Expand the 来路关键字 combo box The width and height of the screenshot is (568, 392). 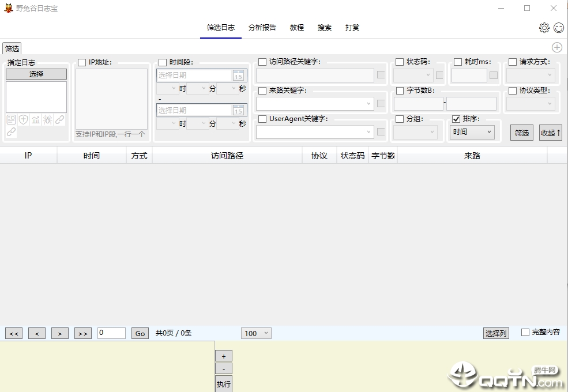[x=315, y=104]
